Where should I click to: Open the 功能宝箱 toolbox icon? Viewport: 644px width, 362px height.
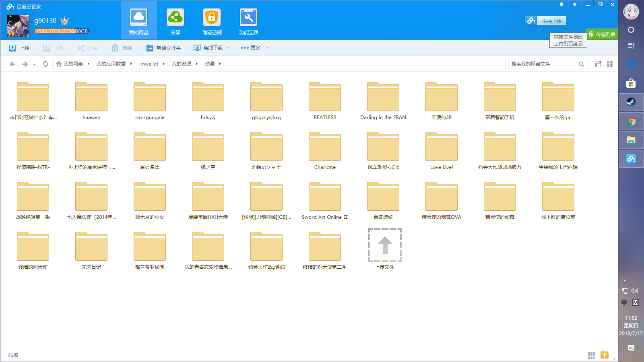click(x=248, y=21)
